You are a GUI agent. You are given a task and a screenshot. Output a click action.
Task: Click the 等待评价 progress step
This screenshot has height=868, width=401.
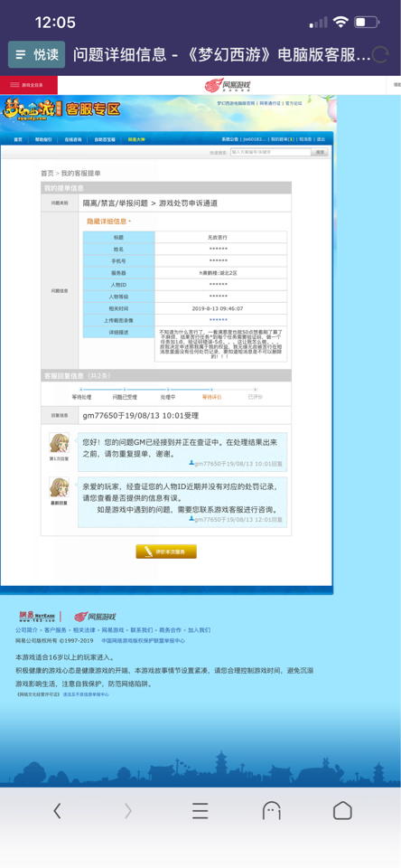[212, 397]
